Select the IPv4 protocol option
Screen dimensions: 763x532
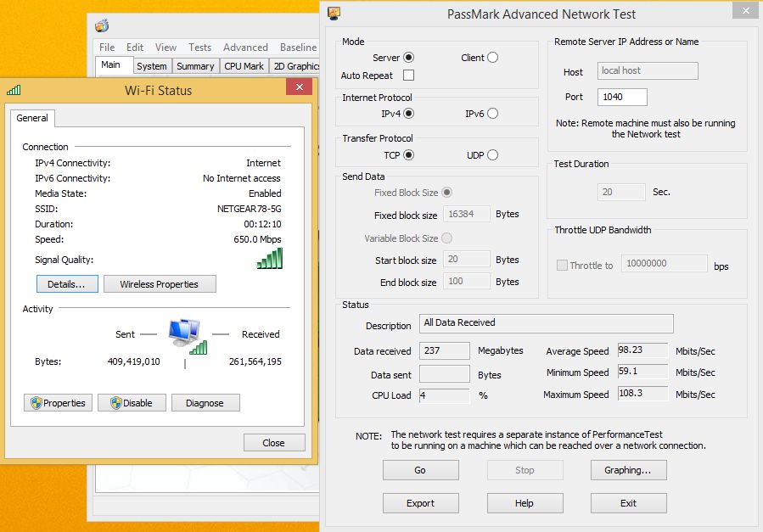pyautogui.click(x=409, y=114)
